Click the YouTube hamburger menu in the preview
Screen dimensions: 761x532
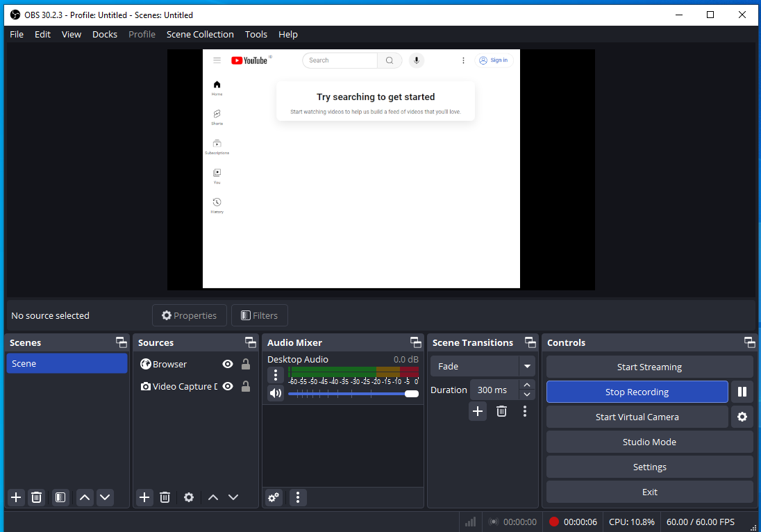217,60
